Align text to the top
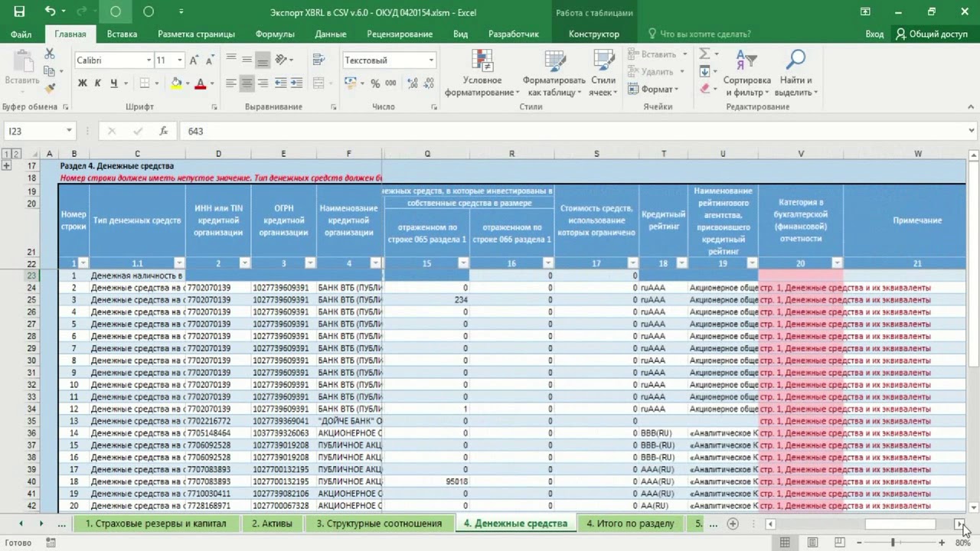The height and width of the screenshot is (551, 980). click(x=231, y=60)
